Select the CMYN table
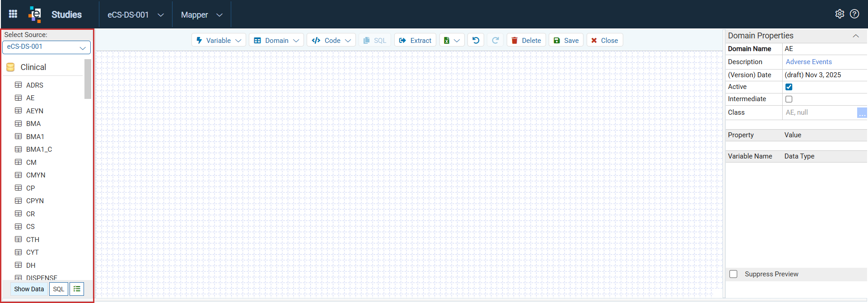This screenshot has width=868, height=303. tap(36, 175)
